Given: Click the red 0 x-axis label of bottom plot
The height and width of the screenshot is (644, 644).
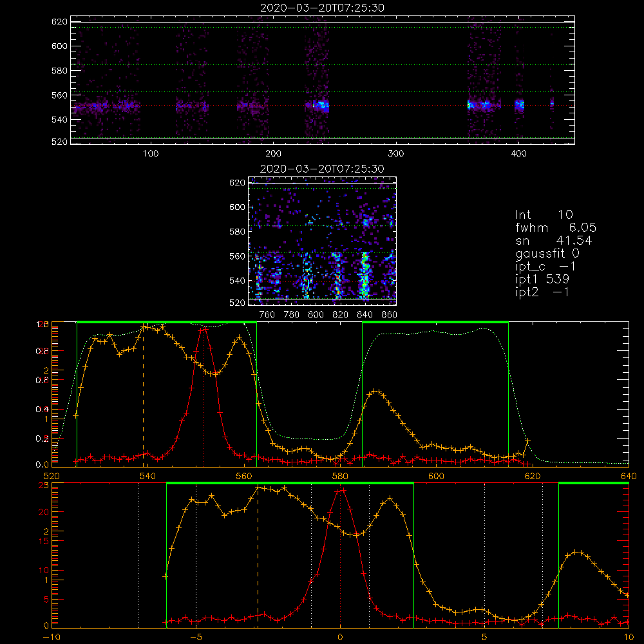Looking at the screenshot, I should pyautogui.click(x=340, y=638).
